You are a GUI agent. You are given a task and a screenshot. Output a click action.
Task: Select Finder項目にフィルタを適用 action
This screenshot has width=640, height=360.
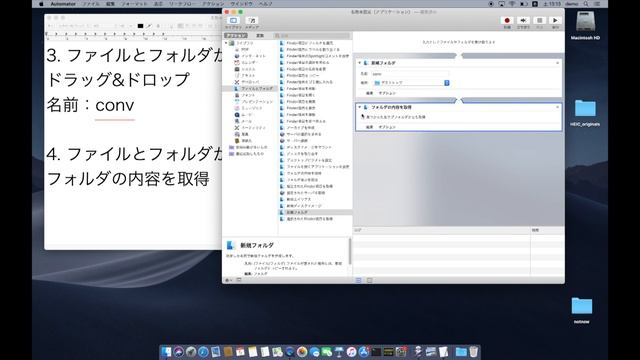tap(309, 43)
